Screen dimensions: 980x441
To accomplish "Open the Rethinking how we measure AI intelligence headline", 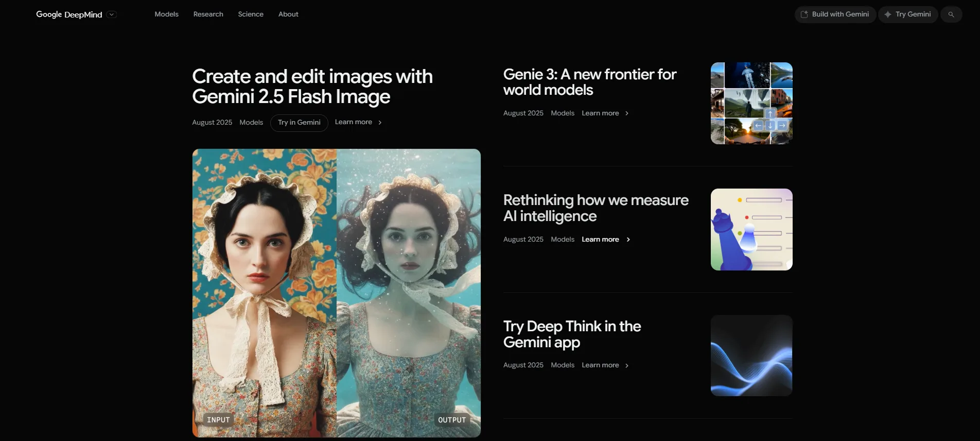I will (x=596, y=208).
